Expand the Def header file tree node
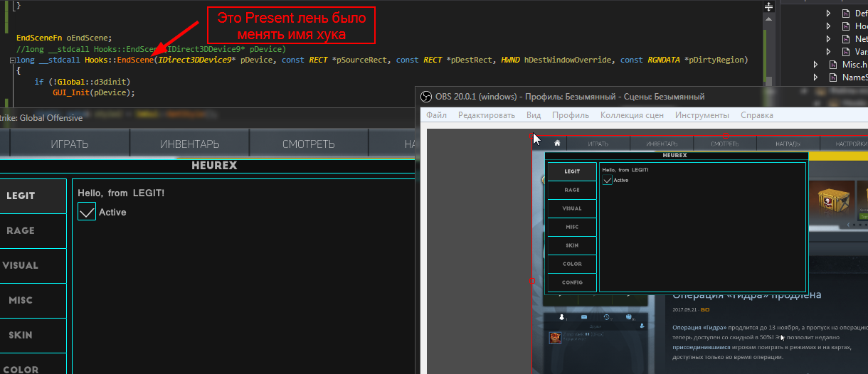Screen dimensions: 868x374 829,14
